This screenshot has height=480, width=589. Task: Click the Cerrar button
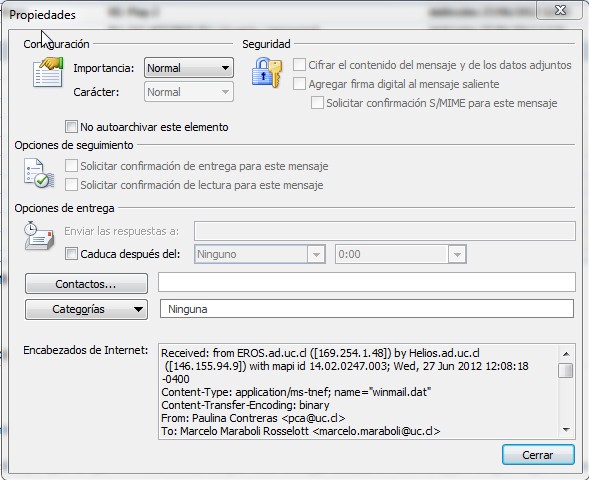(x=538, y=455)
